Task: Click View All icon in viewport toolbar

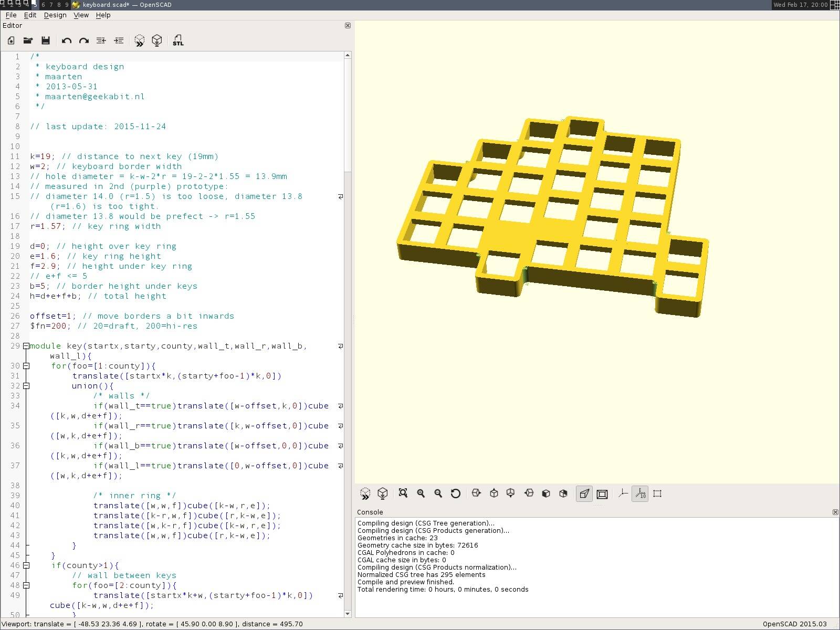Action: pyautogui.click(x=403, y=493)
